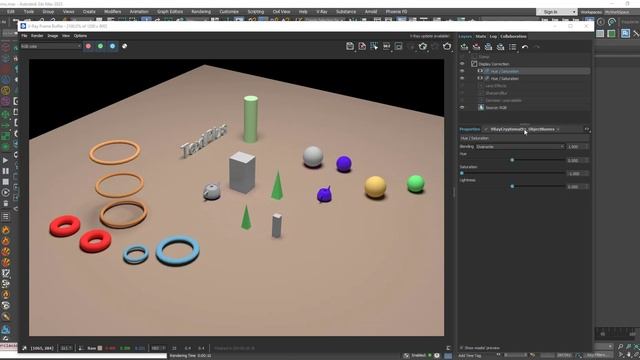Click the delete layer icon
The height and width of the screenshot is (360, 640).
pos(476,47)
